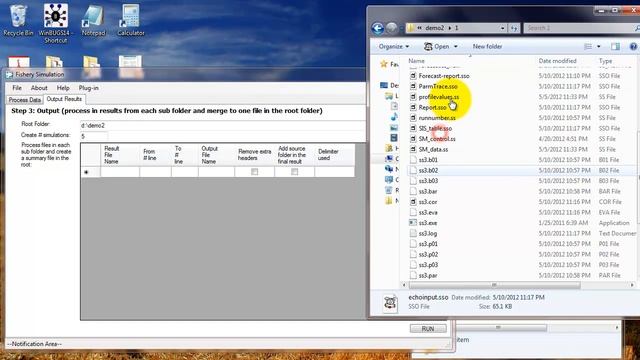Click the Create # simulations input field

94,136
